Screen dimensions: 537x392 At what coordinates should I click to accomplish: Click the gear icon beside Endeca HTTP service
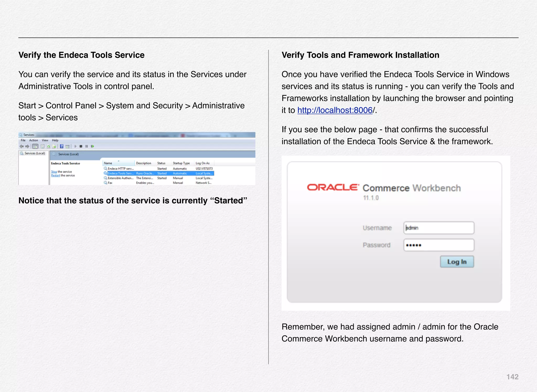tap(105, 168)
